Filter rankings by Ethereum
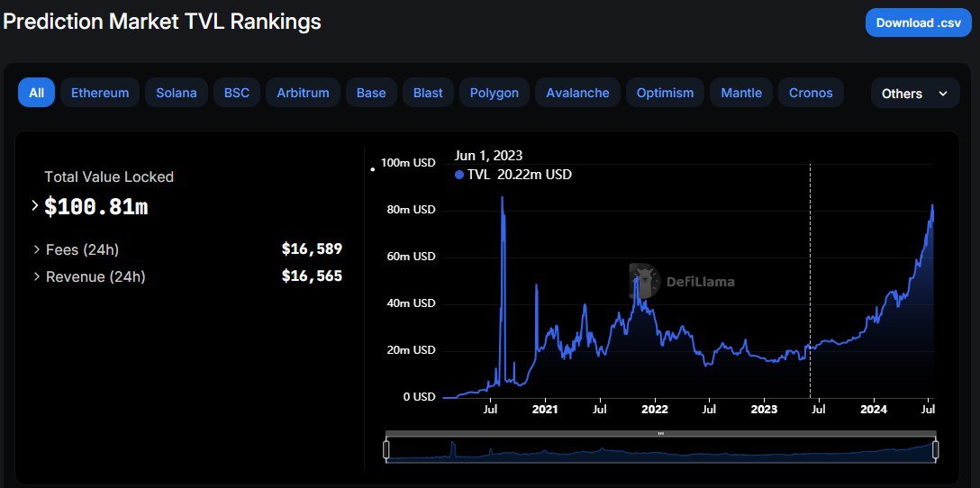 (100, 93)
